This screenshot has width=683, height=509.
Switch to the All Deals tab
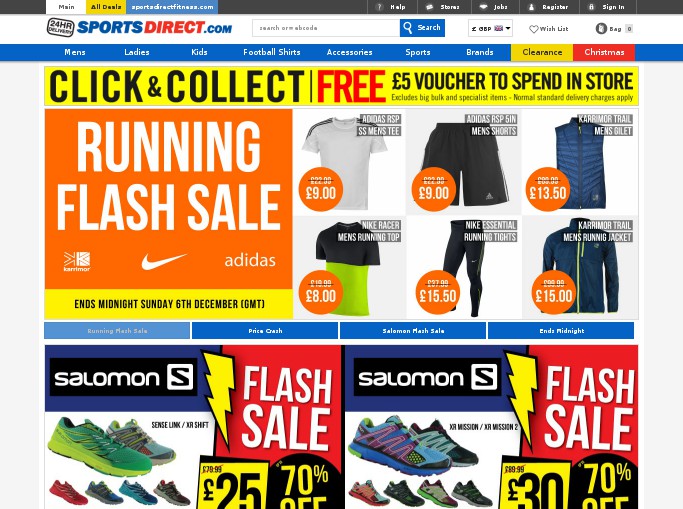pos(106,7)
